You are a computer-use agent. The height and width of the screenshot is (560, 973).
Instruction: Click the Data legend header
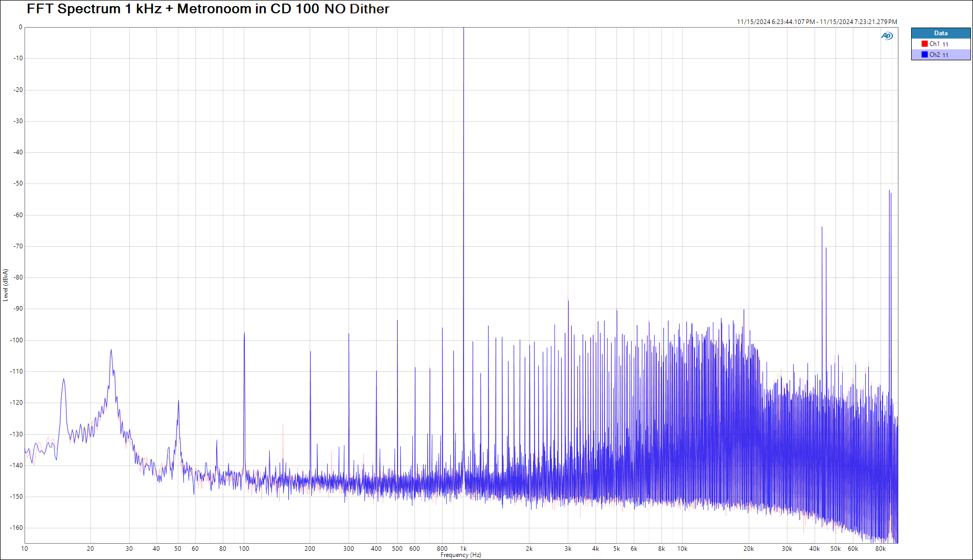click(940, 33)
